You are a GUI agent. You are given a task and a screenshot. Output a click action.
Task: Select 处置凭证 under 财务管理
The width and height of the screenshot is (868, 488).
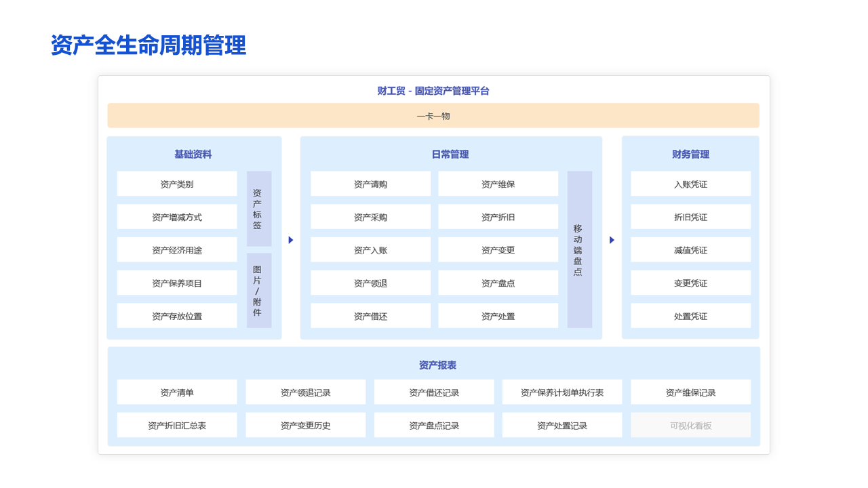pos(690,316)
